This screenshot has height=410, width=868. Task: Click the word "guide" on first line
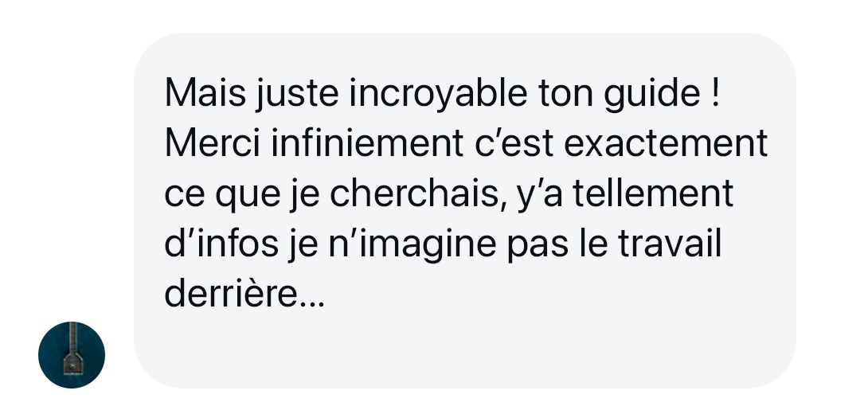click(x=651, y=93)
